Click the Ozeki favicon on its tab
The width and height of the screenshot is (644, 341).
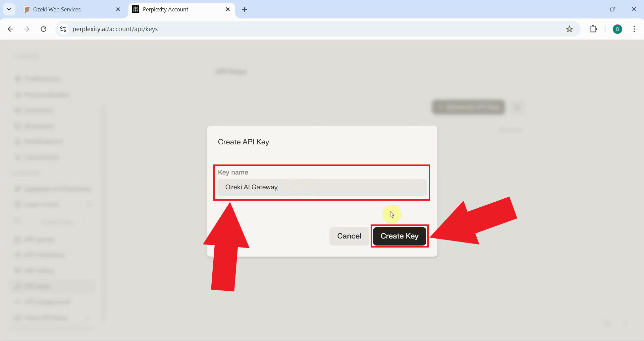pos(26,9)
